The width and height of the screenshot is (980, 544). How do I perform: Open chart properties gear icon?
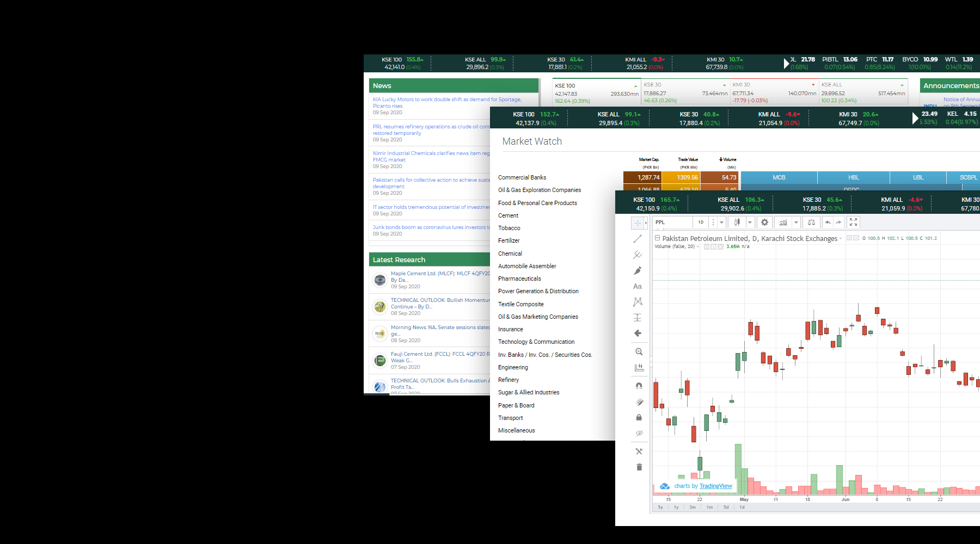(x=764, y=222)
